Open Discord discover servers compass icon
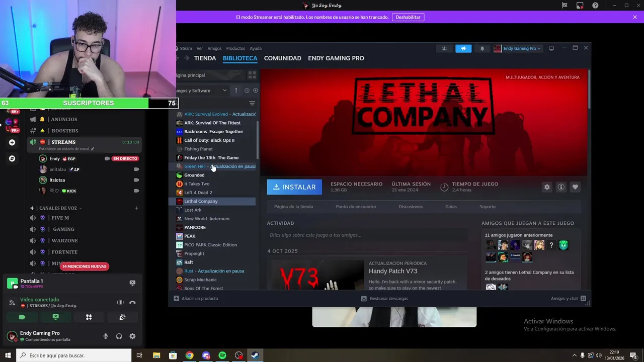644x362 pixels. [12, 158]
